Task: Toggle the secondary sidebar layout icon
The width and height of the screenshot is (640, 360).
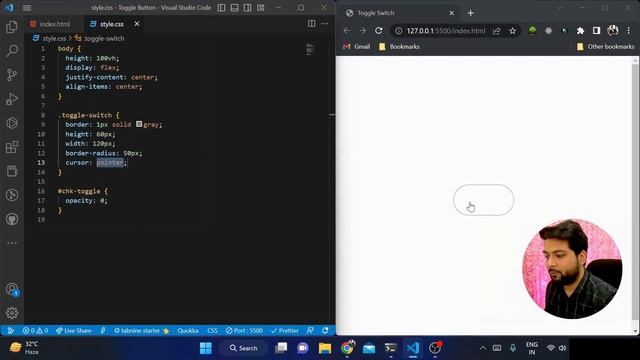Action: click(247, 8)
